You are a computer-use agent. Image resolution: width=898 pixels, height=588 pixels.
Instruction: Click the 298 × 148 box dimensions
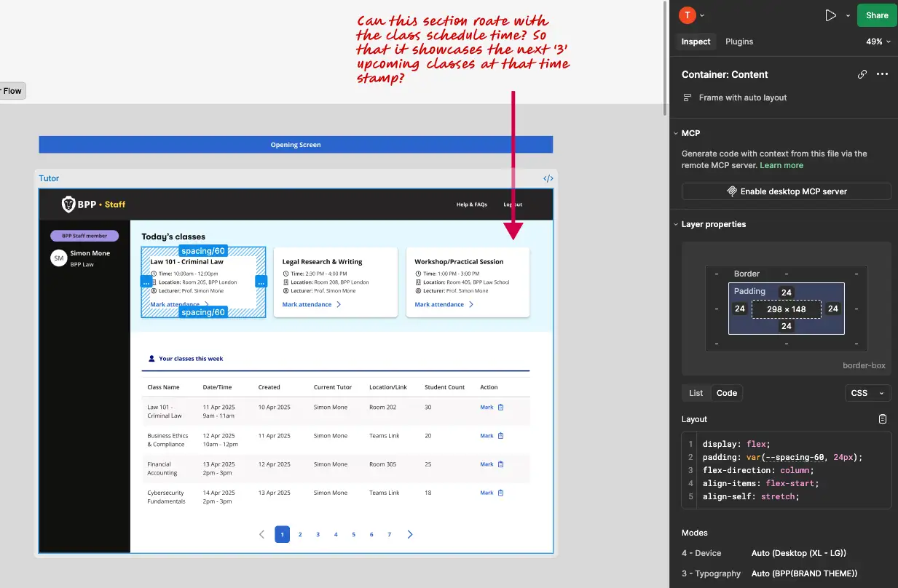click(x=787, y=309)
